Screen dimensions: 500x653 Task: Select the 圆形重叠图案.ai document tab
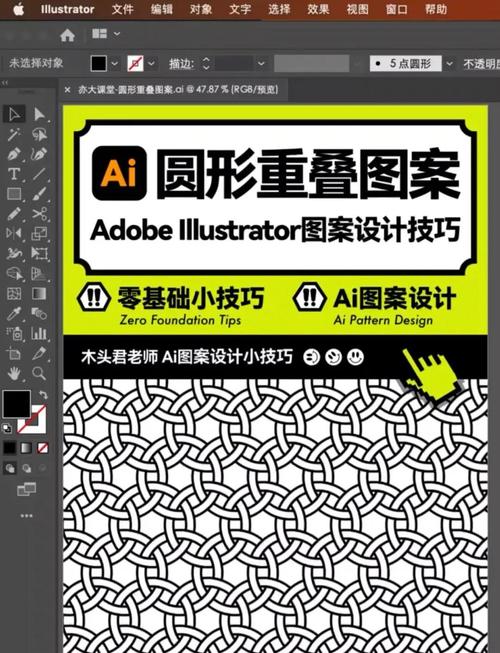pos(178,90)
